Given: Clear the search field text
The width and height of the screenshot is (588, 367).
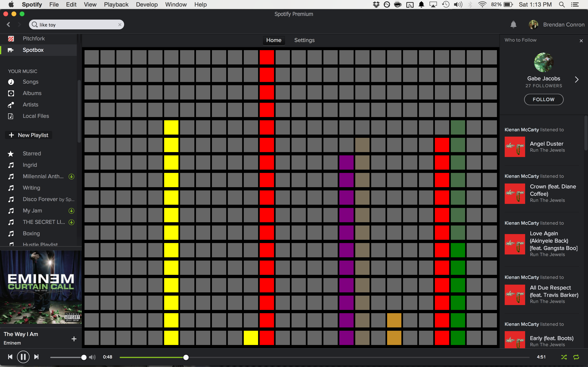Looking at the screenshot, I should pyautogui.click(x=120, y=25).
